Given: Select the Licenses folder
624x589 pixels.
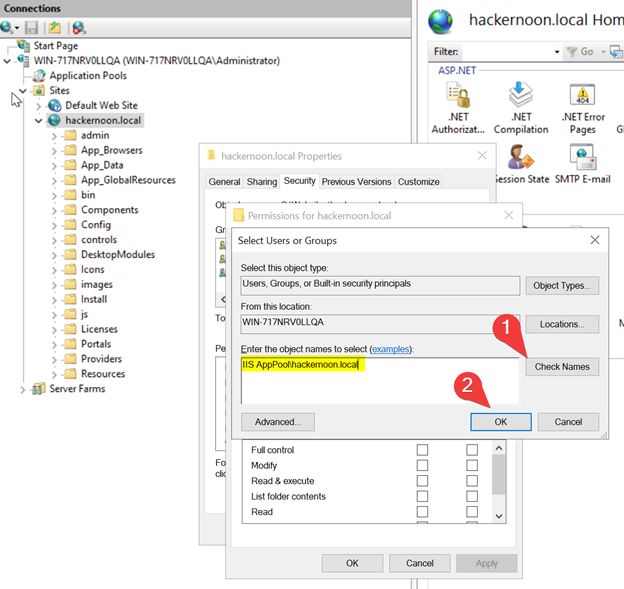Looking at the screenshot, I should point(99,329).
